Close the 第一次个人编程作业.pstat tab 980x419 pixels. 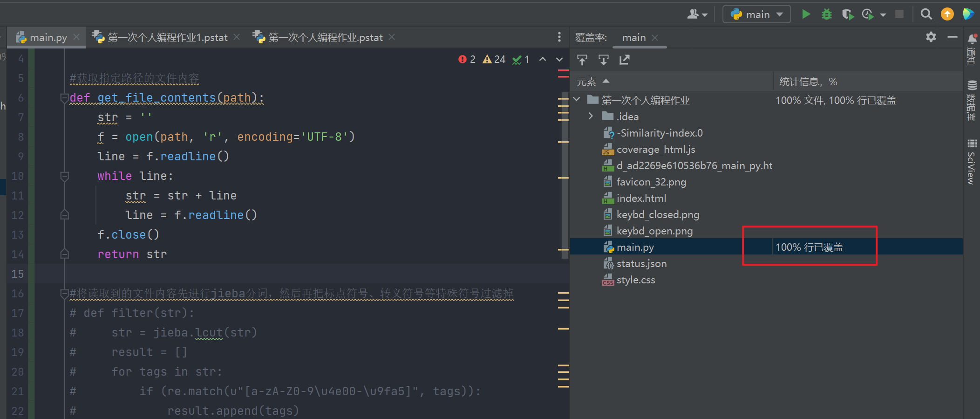(392, 37)
